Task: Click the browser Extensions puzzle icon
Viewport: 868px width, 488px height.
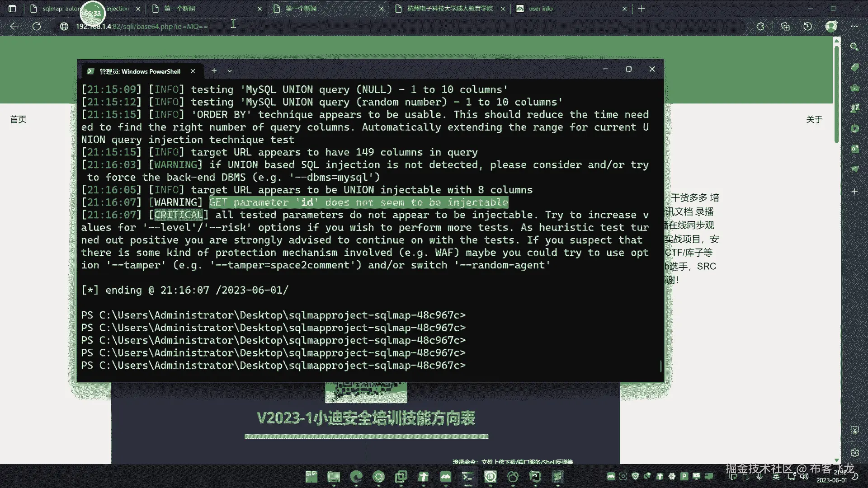Action: pos(760,26)
